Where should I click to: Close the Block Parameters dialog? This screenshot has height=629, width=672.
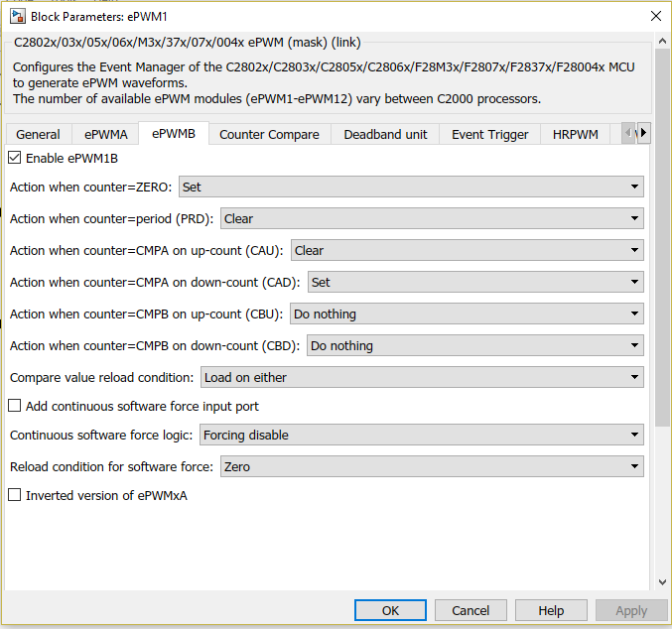tap(655, 16)
